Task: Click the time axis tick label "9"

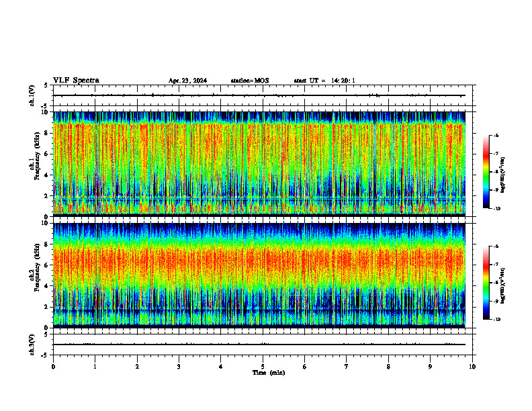Action: click(x=430, y=367)
